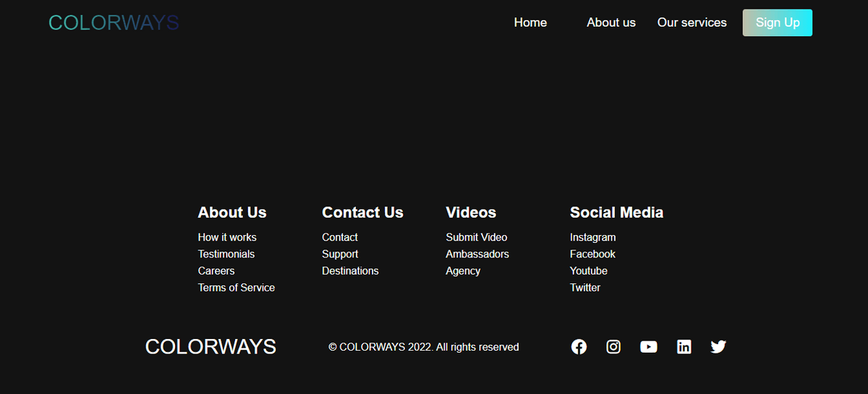This screenshot has height=394, width=868.
Task: Click the YouTube icon in footer
Action: (649, 347)
